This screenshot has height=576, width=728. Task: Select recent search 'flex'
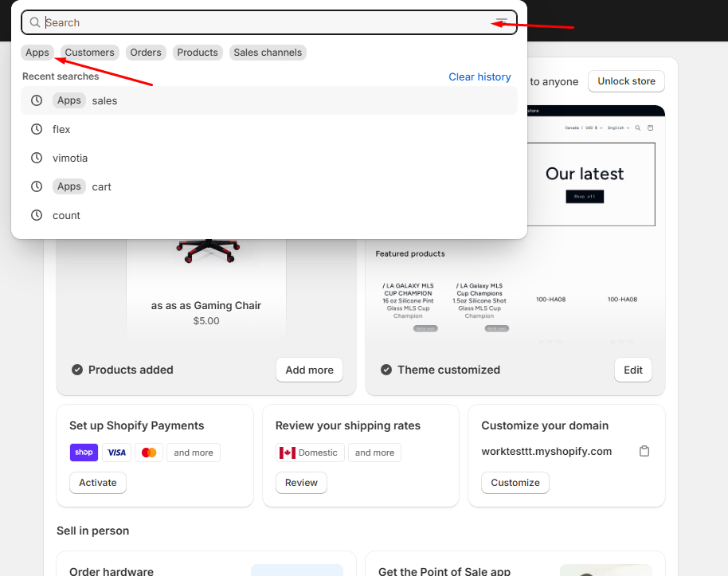[269, 129]
